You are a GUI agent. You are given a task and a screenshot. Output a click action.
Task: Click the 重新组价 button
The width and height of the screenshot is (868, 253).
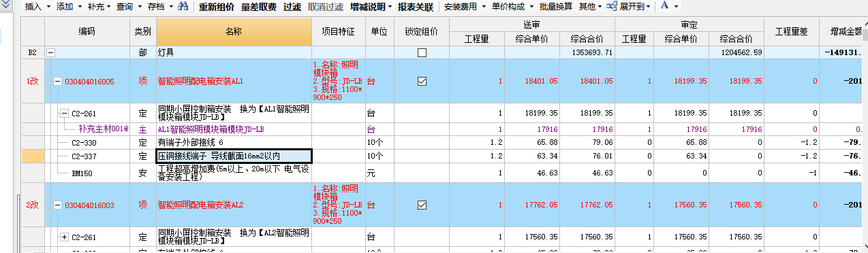point(217,7)
